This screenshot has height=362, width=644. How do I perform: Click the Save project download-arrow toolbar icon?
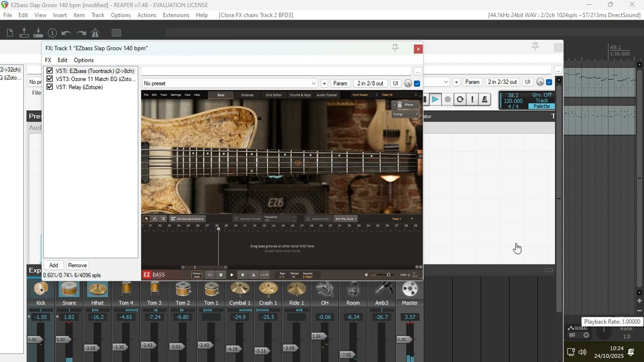38,33
